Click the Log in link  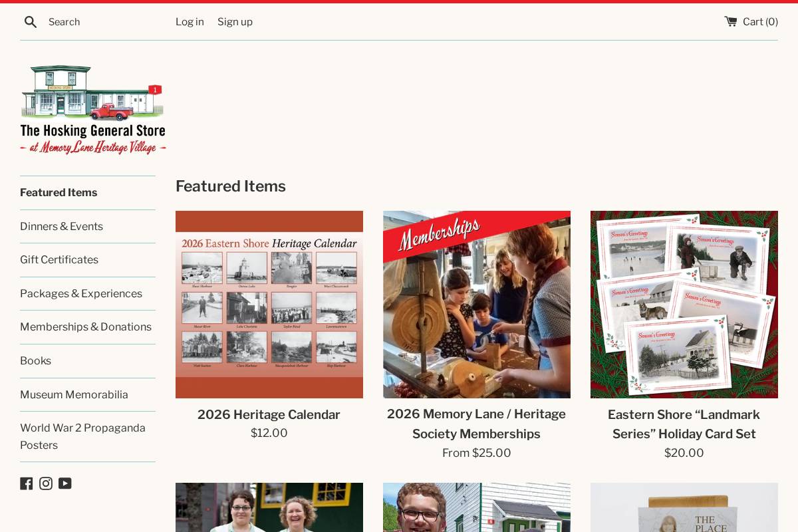190,22
